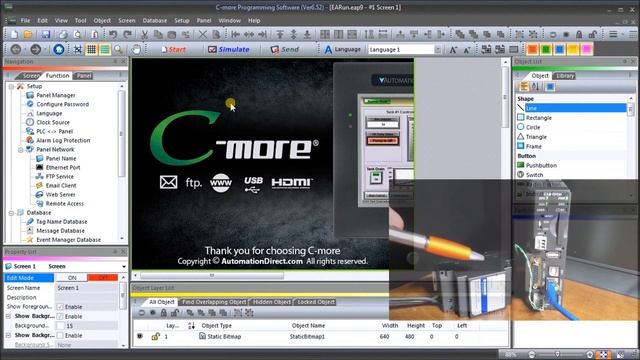Unlock objects using the open padlock toolbar icon

click(593, 35)
